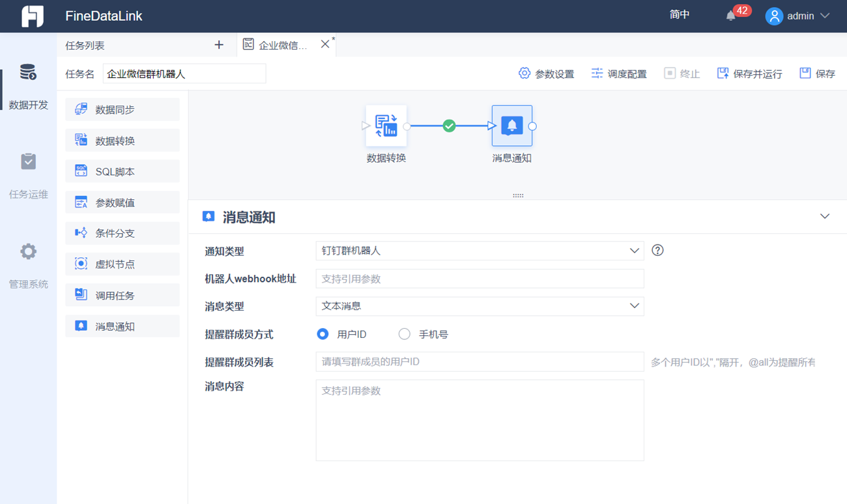The height and width of the screenshot is (504, 847).
Task: Collapse the 消息通知 settings panel
Action: coord(825,216)
